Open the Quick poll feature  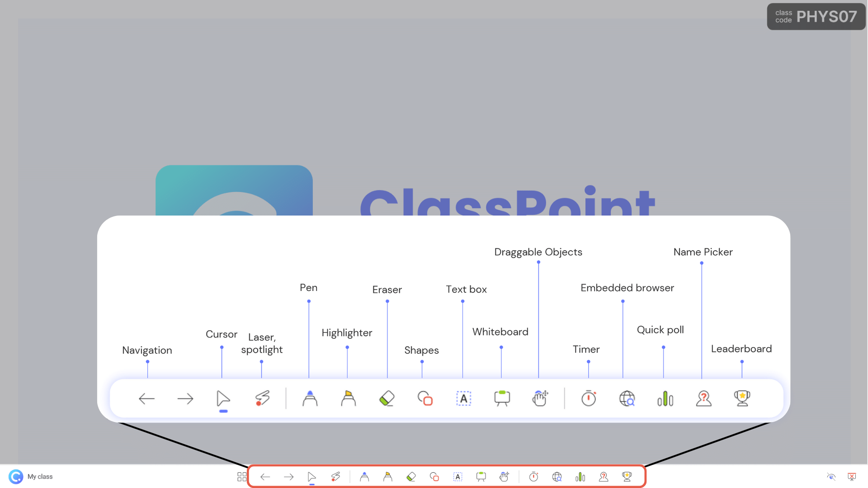580,476
